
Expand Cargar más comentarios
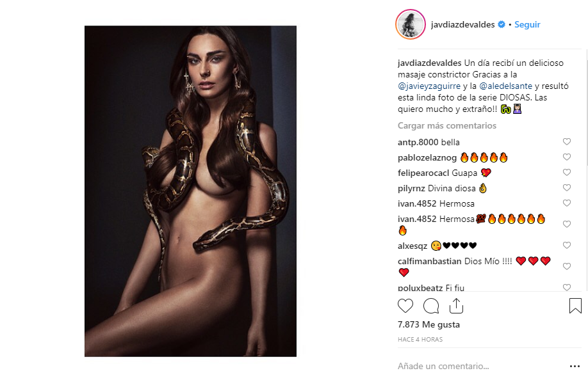pos(447,126)
